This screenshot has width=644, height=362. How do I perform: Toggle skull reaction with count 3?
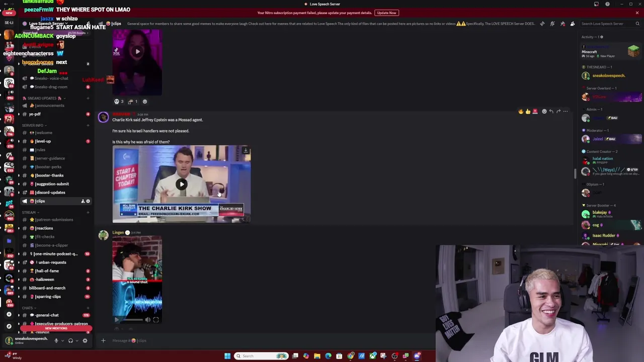[119, 102]
